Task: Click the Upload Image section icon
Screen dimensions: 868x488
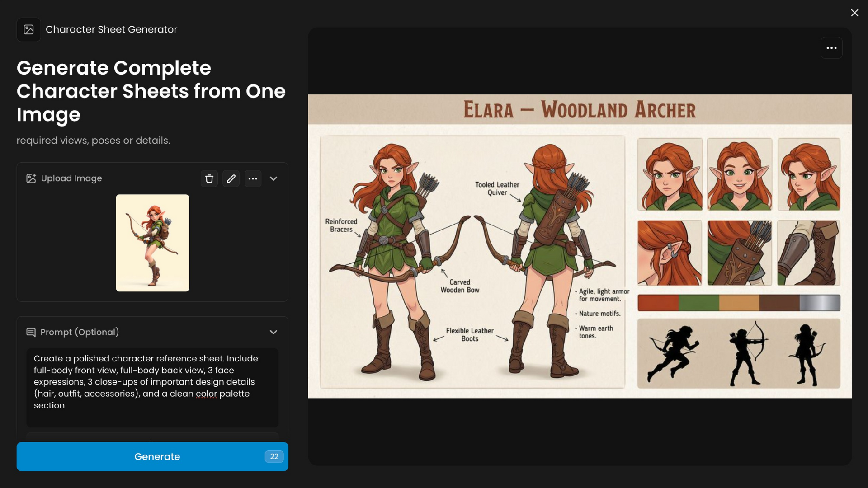Action: point(31,178)
